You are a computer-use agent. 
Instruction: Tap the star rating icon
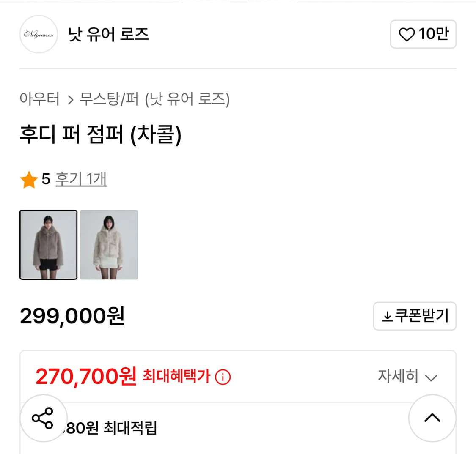click(29, 179)
